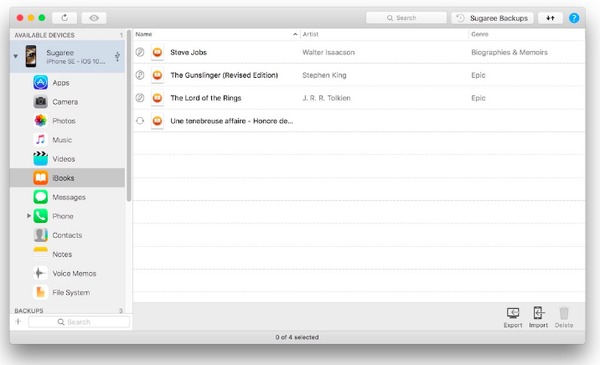The height and width of the screenshot is (365, 600).
Task: Click the BACKUPS section header
Action: click(x=29, y=310)
